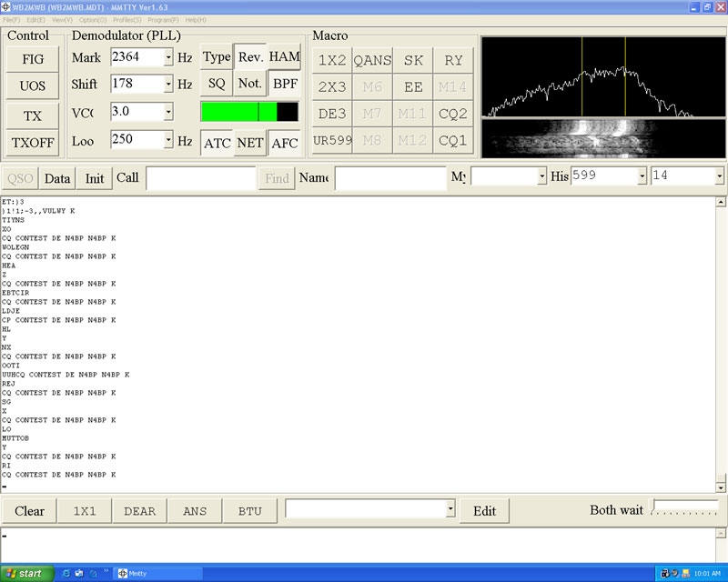Viewport: 728px width, 582px height.
Task: Clear the transmit window with Clear
Action: point(29,511)
